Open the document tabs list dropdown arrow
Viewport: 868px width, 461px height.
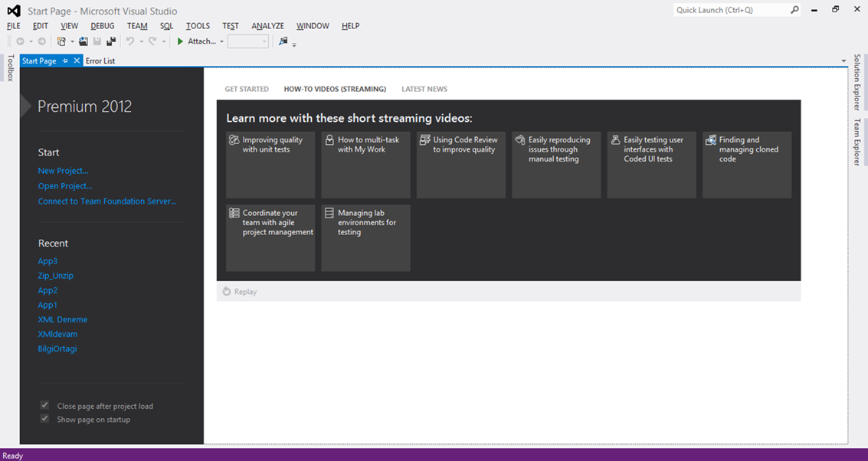tap(843, 60)
